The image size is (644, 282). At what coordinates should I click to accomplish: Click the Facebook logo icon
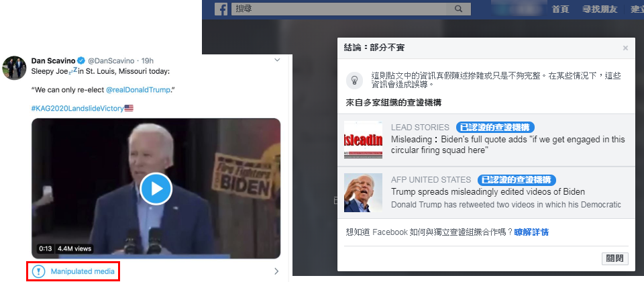coord(221,9)
